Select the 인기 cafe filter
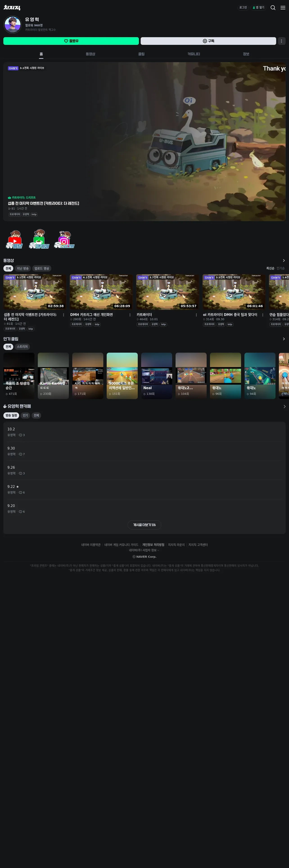 click(25, 416)
